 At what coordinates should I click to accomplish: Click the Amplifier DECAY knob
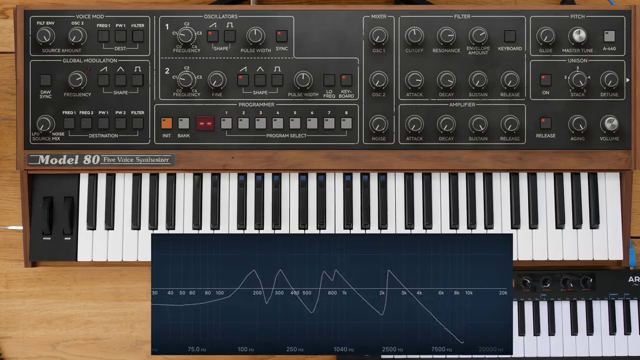pos(446,124)
